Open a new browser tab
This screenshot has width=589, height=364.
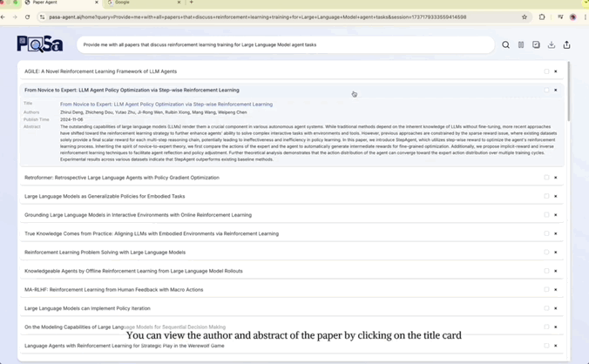(x=191, y=3)
